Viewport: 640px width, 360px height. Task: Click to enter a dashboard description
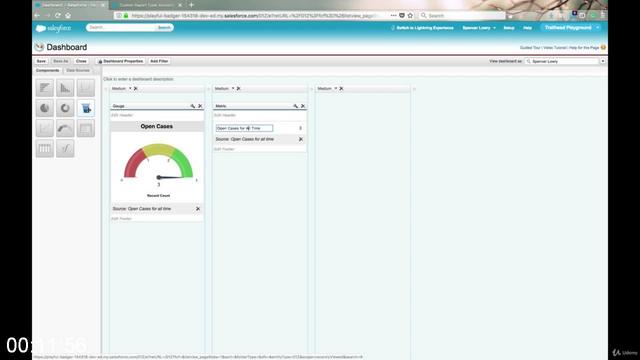138,79
